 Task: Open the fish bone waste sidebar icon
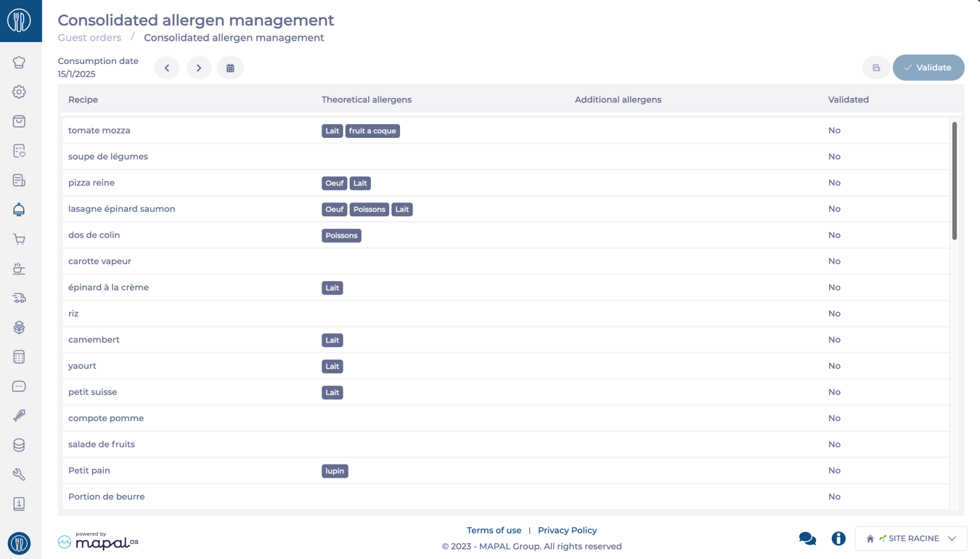[20, 415]
